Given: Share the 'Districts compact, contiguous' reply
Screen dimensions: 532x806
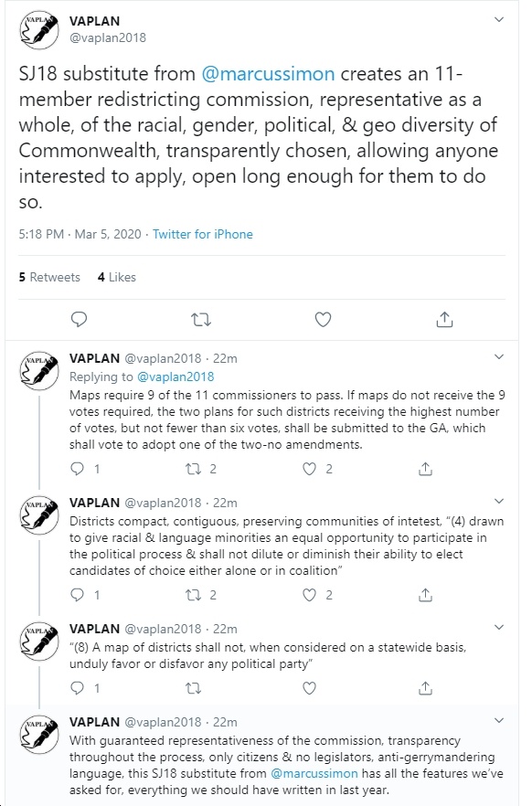Looking at the screenshot, I should tap(425, 595).
